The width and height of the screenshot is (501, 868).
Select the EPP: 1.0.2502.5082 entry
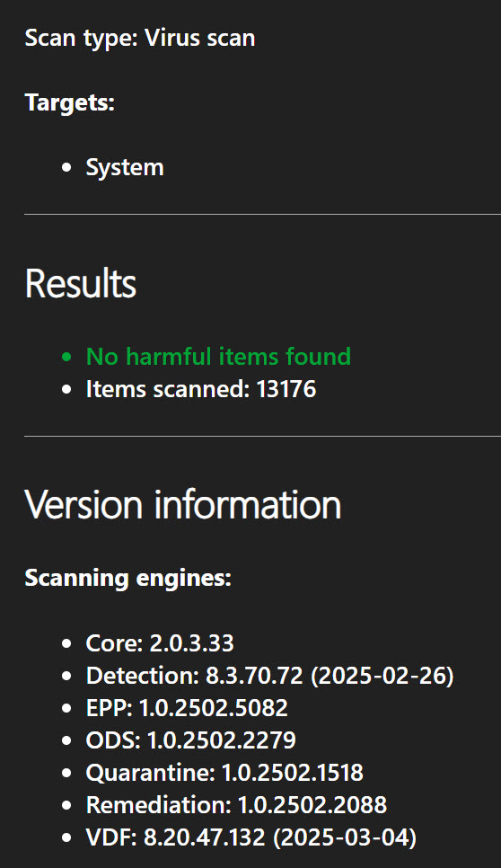coord(187,707)
